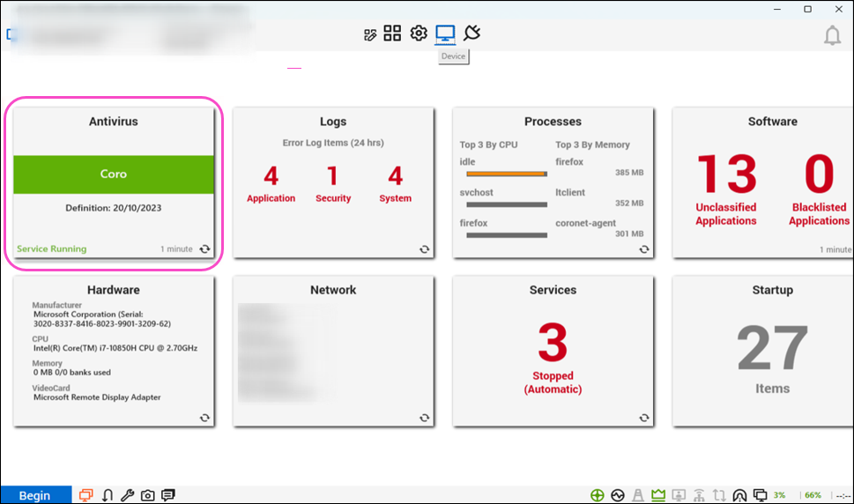Click '0 MB 0/0 banks used' text

coord(72,373)
